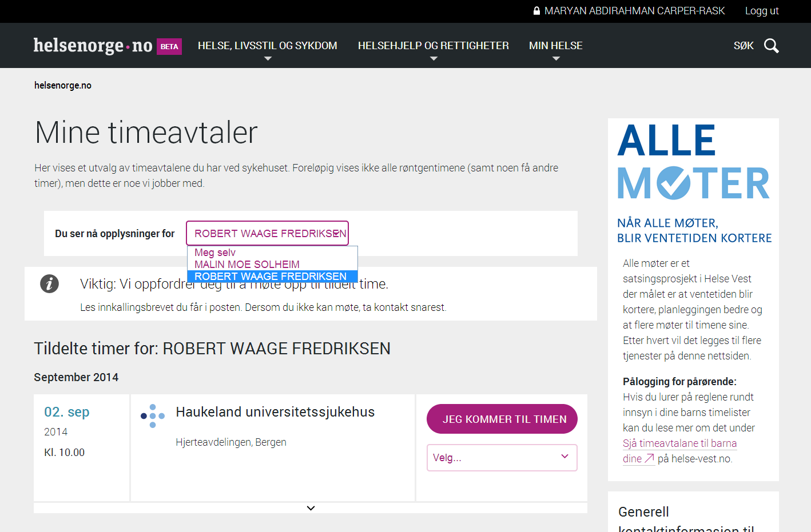The width and height of the screenshot is (811, 532).
Task: Click user name Maryan Abdirahman Carper-Rask
Action: (x=634, y=11)
